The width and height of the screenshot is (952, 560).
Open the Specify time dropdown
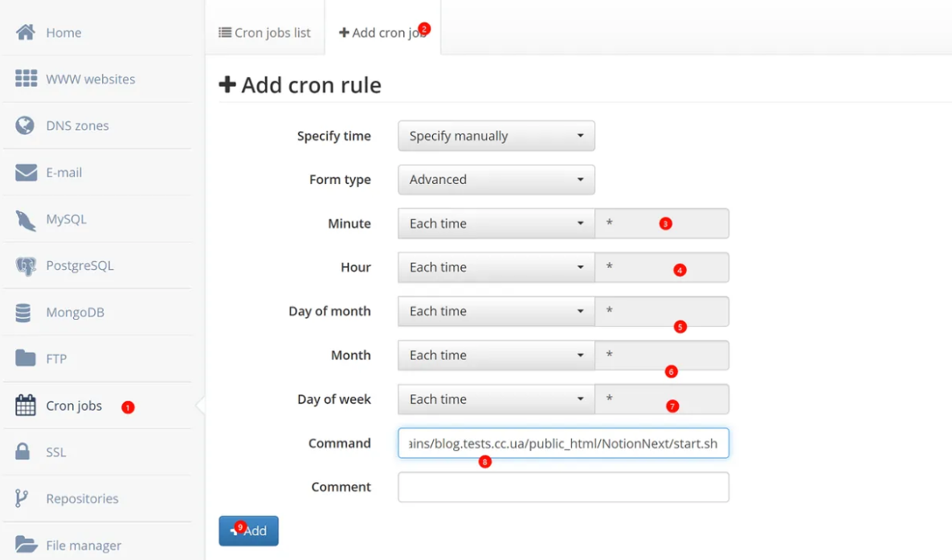pos(496,136)
